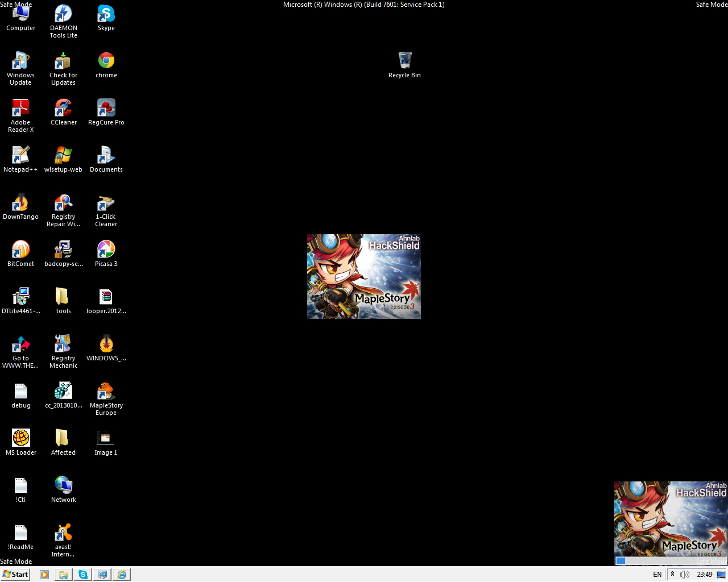Select the badcopy-se... icon
Screen dimensions: 728x582
point(63,253)
